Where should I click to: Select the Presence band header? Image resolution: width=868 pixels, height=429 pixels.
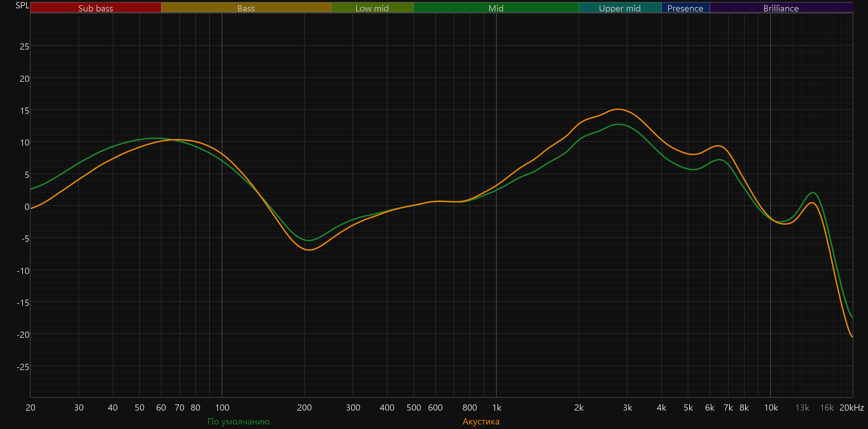pos(685,8)
